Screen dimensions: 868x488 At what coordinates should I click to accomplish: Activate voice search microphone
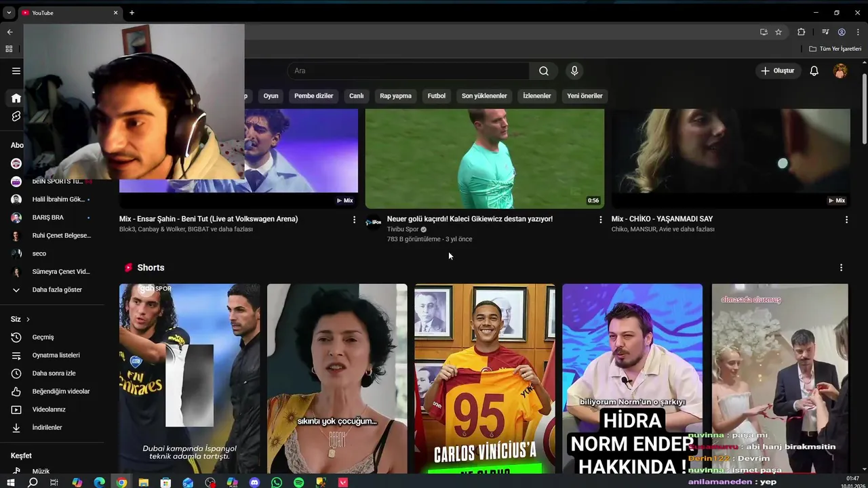click(574, 70)
